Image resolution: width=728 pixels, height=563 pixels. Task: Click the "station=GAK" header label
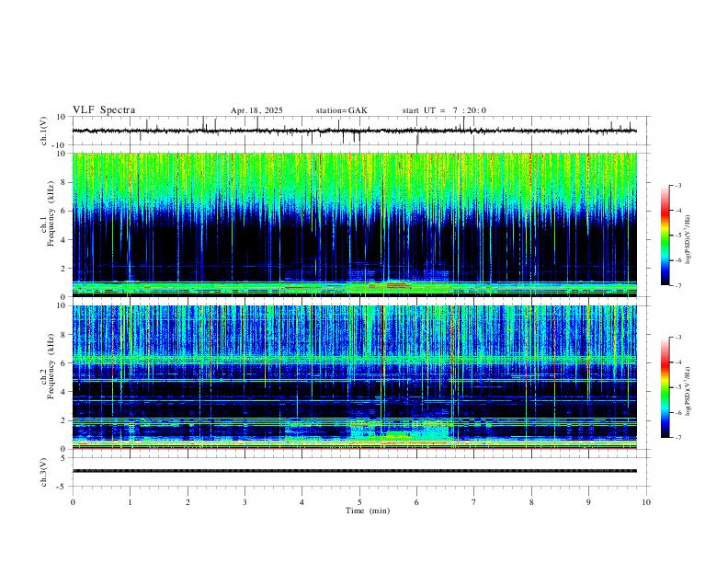click(341, 110)
